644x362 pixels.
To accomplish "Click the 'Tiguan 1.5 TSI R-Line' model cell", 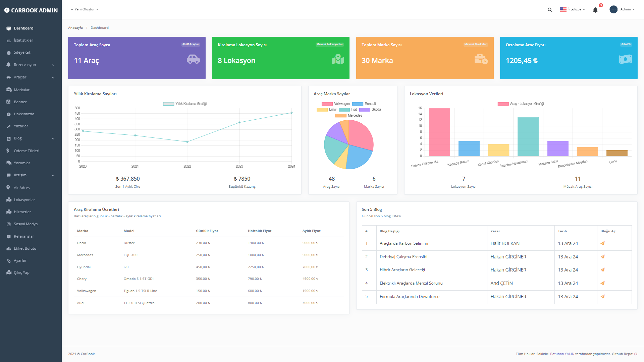I will [x=140, y=291].
